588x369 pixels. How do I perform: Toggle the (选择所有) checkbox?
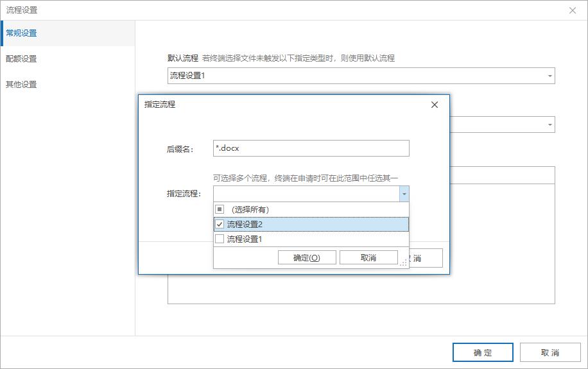pyautogui.click(x=220, y=209)
